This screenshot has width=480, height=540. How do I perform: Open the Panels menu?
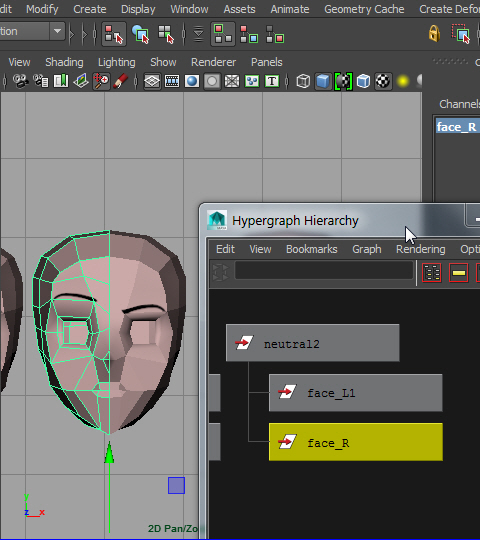click(x=267, y=62)
